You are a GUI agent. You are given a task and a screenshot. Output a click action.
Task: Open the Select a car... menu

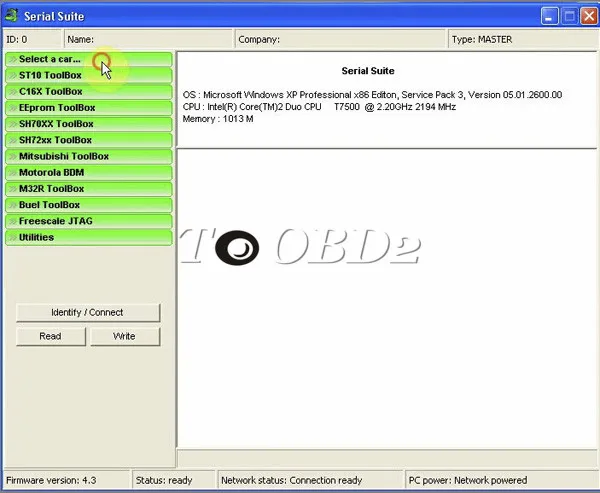pyautogui.click(x=89, y=59)
